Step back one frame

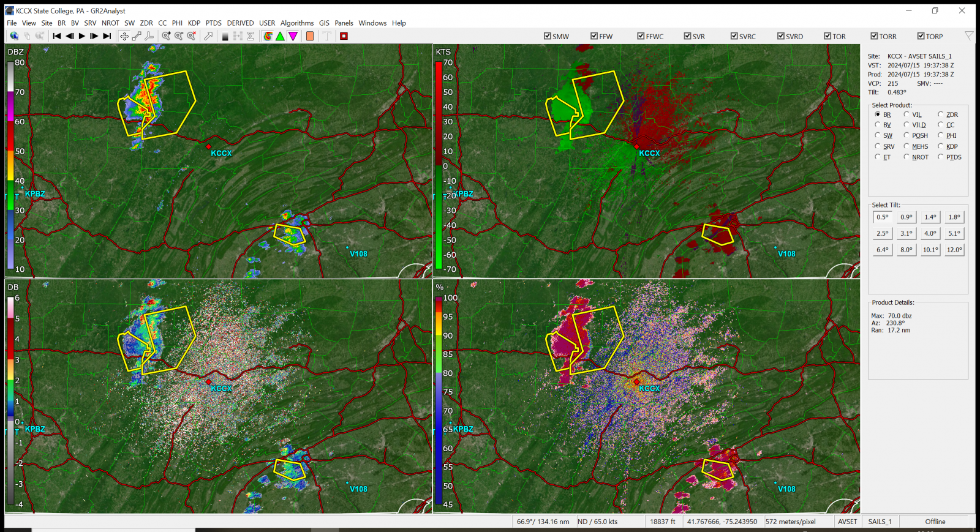tap(70, 36)
